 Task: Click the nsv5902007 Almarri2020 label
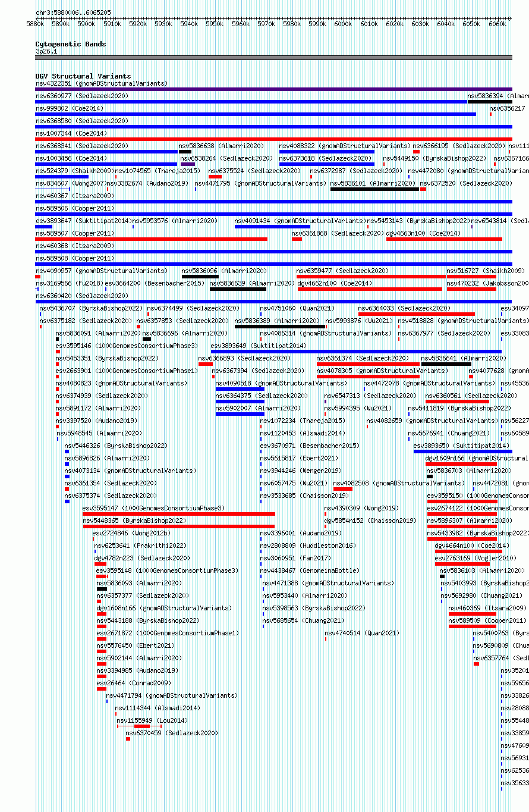click(258, 409)
